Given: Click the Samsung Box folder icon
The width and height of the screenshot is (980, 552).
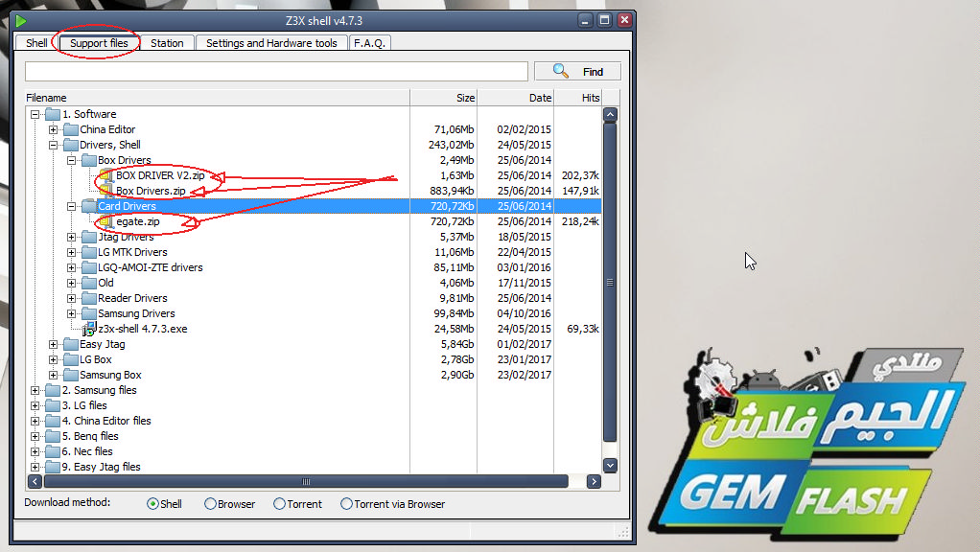Looking at the screenshot, I should click(x=71, y=375).
